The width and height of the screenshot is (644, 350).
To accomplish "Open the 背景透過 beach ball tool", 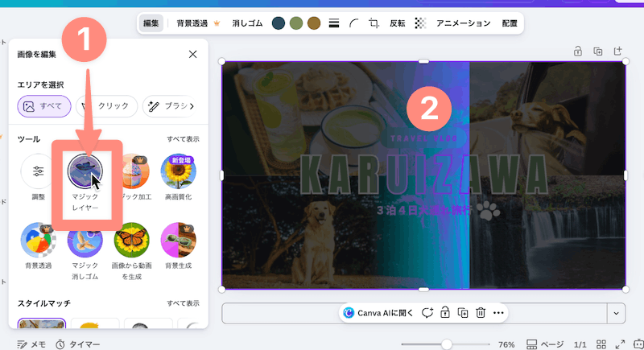I will 38,245.
